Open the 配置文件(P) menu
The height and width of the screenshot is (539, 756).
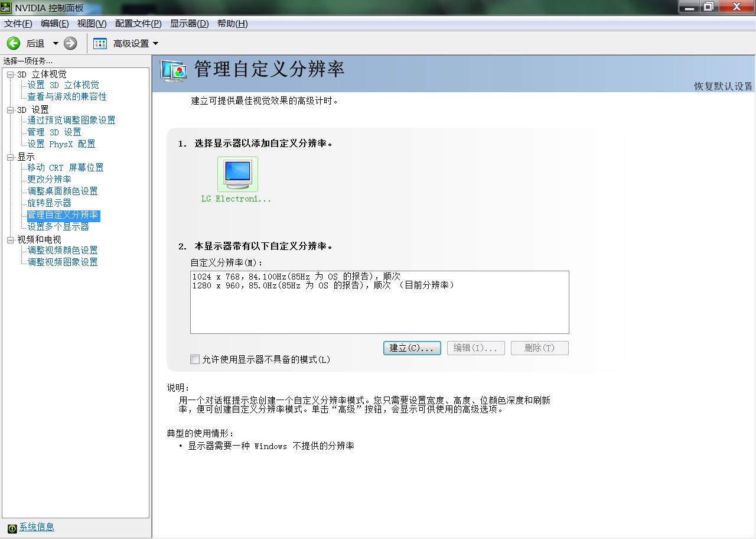point(138,24)
